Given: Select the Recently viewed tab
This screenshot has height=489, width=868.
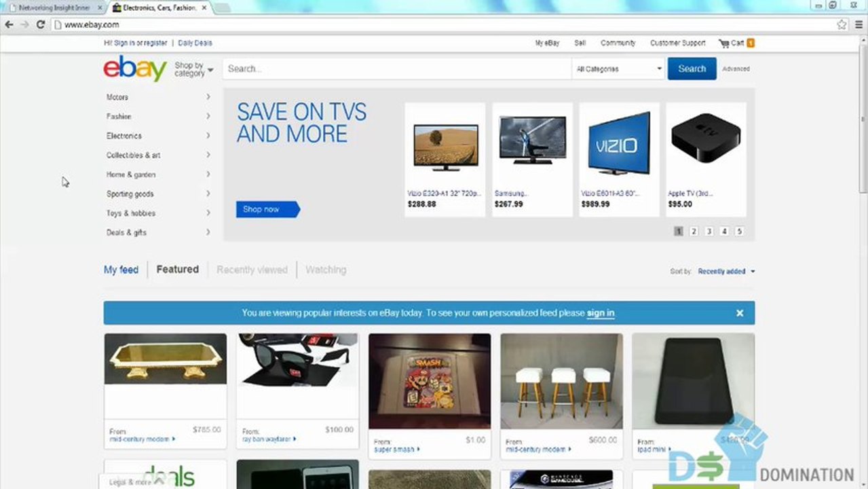Looking at the screenshot, I should pyautogui.click(x=252, y=270).
